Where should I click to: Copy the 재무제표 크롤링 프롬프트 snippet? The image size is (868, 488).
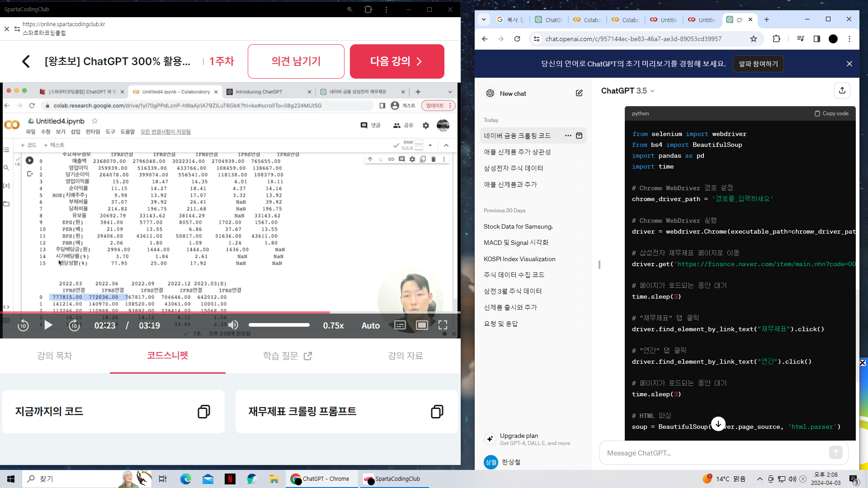(x=437, y=412)
